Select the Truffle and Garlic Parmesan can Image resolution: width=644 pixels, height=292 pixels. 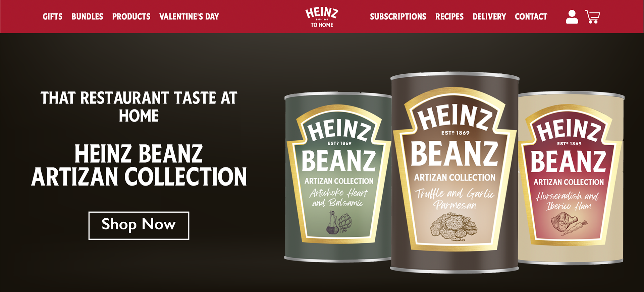(x=455, y=172)
